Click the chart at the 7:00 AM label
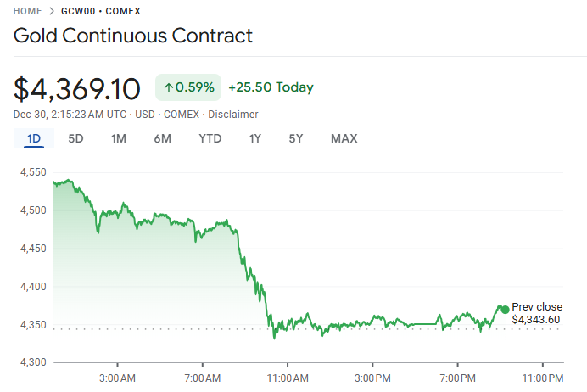This screenshot has width=587, height=392. click(x=202, y=378)
